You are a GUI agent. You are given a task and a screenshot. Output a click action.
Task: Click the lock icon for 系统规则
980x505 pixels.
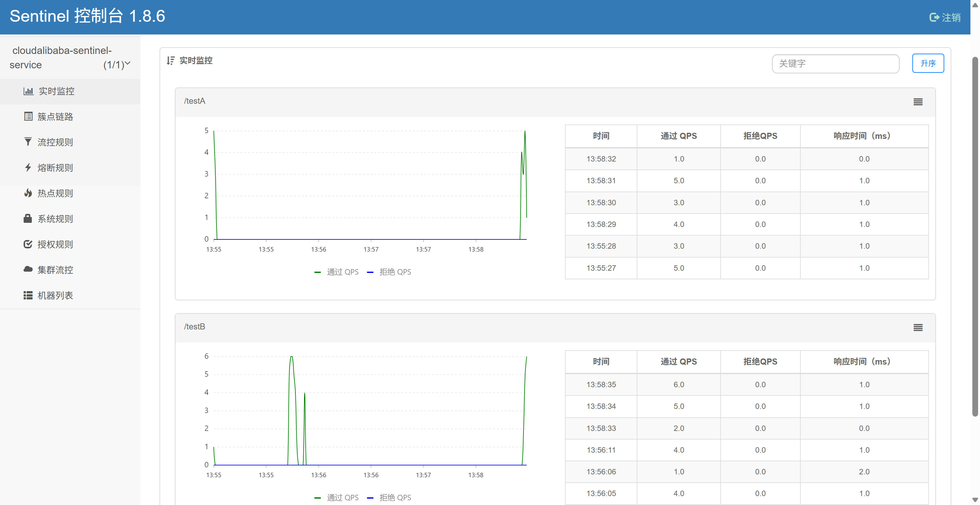tap(28, 218)
